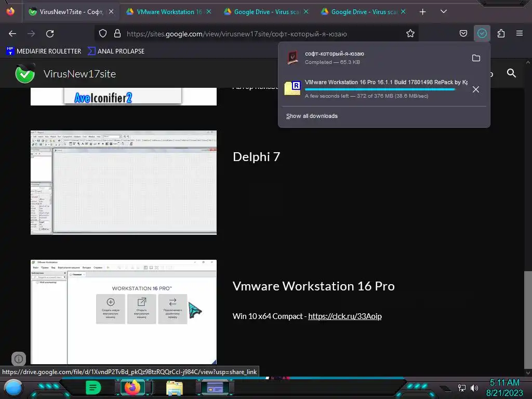Image resolution: width=532 pixels, height=399 pixels.
Task: Show completed download in folder
Action: [x=476, y=58]
